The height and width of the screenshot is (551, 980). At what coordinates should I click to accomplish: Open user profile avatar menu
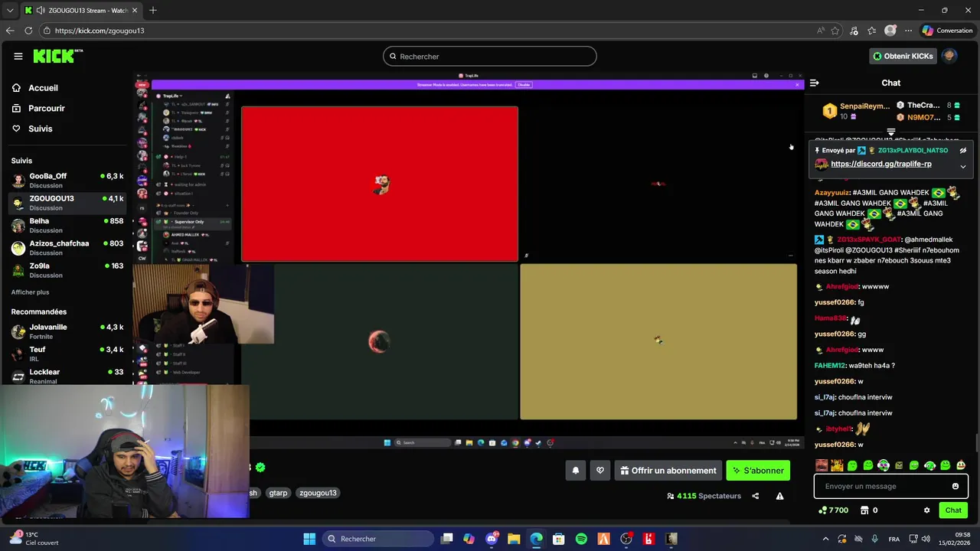[x=949, y=56]
